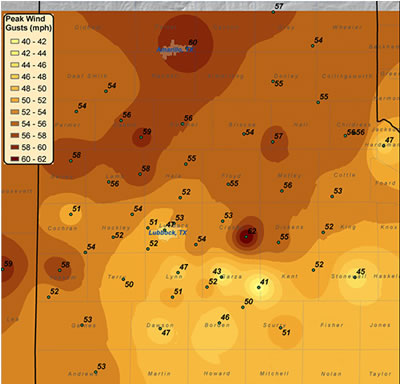400x384 pixels.
Task: Pick the 50 - 52 legend swatch
Action: [15, 100]
